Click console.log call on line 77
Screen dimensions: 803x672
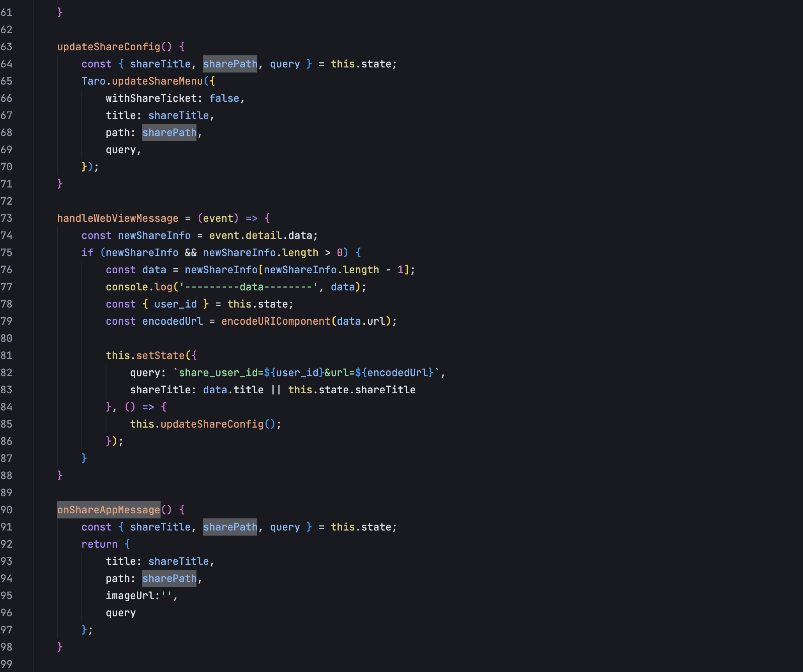[x=139, y=287]
